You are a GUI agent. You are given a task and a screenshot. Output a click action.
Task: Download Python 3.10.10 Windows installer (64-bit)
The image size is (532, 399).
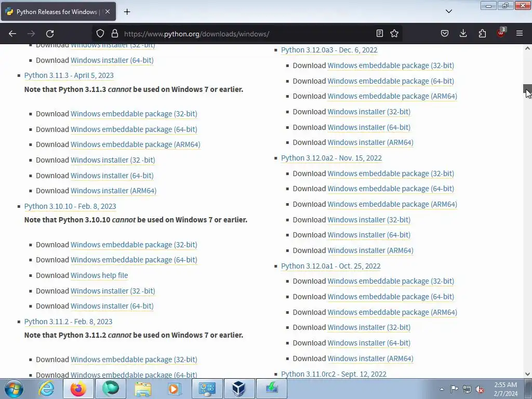tap(112, 306)
